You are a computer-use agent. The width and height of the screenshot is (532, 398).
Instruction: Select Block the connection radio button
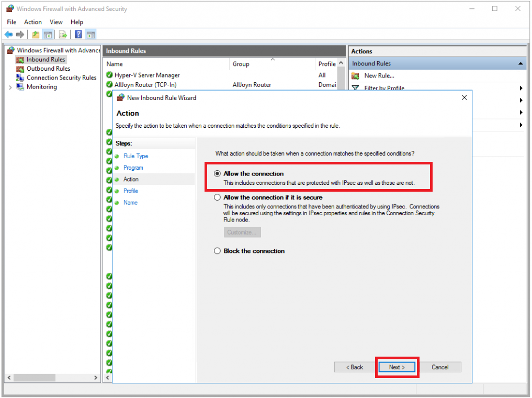217,251
